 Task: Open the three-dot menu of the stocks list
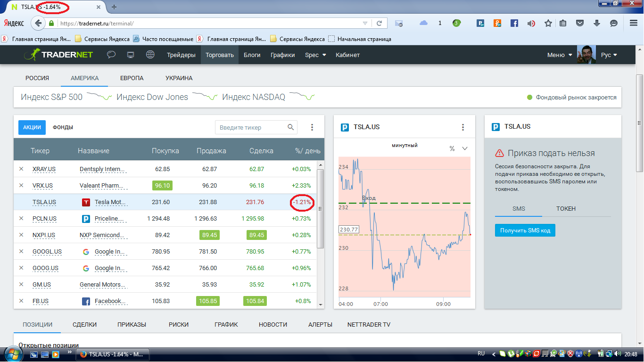[x=312, y=127]
